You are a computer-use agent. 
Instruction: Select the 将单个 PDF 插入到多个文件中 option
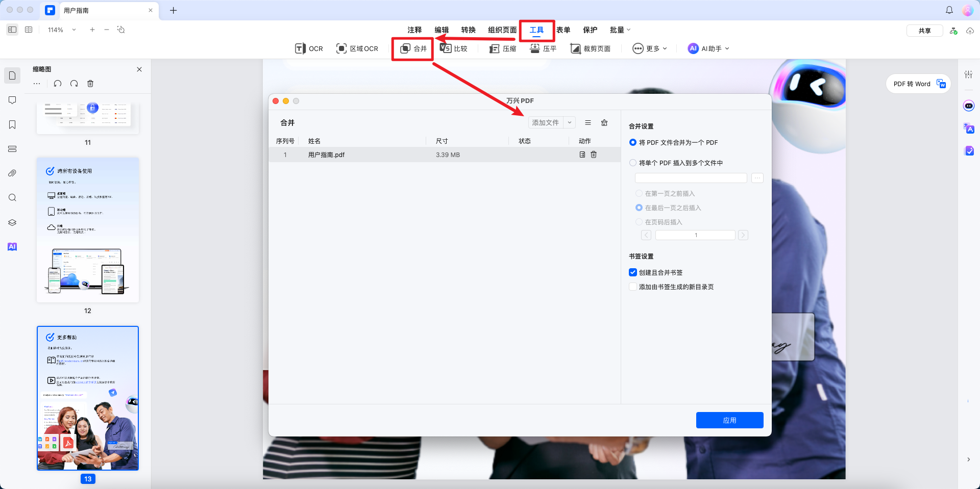tap(632, 163)
